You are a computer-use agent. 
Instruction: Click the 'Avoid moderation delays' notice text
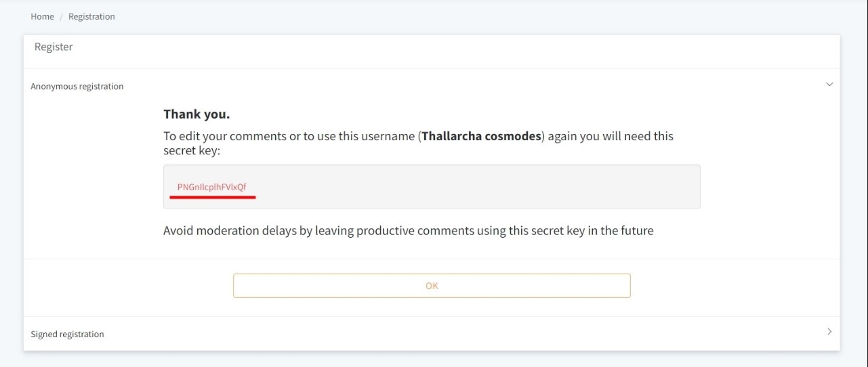point(408,231)
